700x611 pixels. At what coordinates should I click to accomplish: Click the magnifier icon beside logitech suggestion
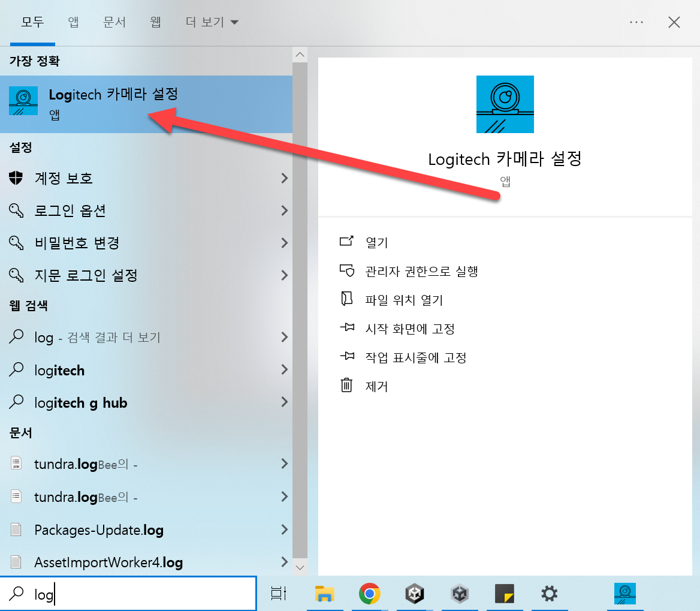[16, 369]
